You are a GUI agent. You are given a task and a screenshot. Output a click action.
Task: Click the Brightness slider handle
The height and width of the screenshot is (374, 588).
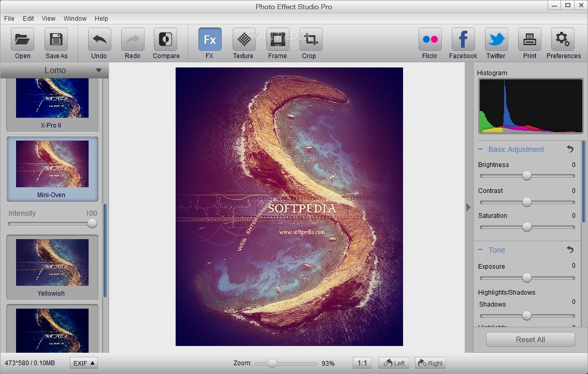coord(527,176)
